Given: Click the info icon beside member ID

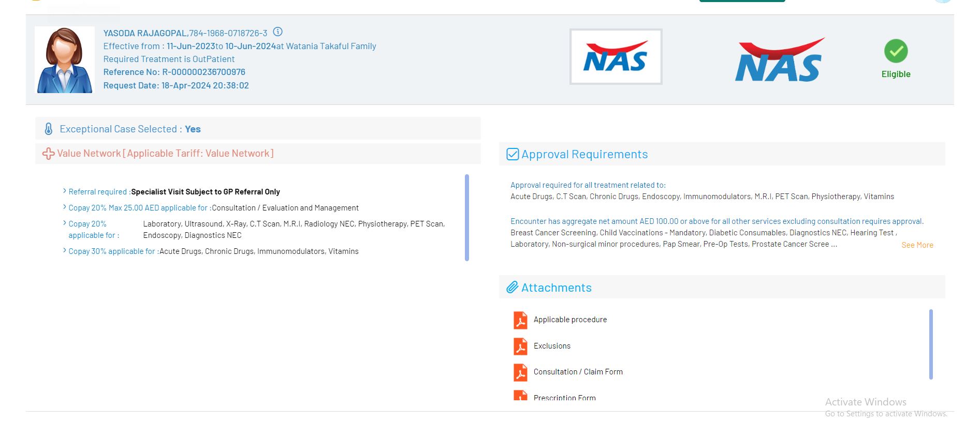Looking at the screenshot, I should (x=277, y=32).
